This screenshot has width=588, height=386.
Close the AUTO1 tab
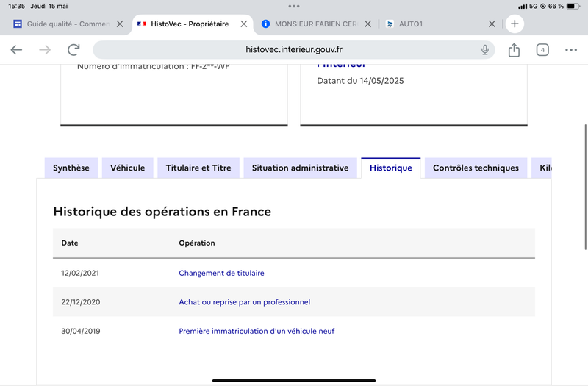(x=492, y=24)
